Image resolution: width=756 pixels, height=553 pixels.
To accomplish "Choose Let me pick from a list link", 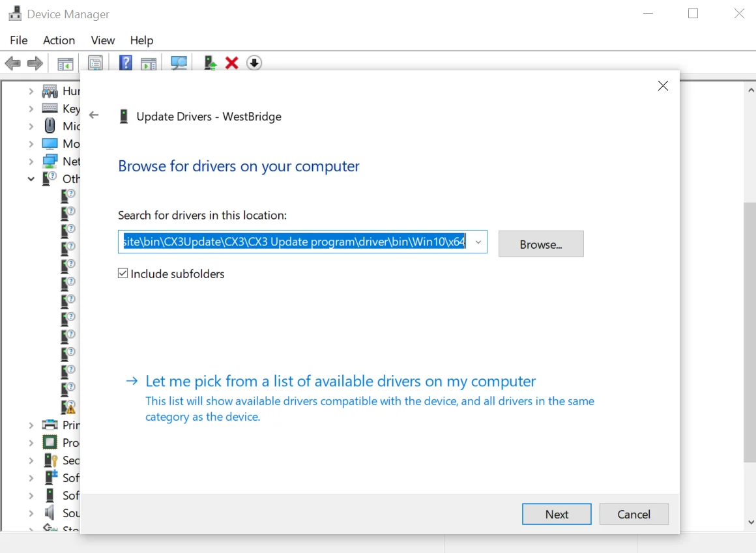I will (x=340, y=381).
